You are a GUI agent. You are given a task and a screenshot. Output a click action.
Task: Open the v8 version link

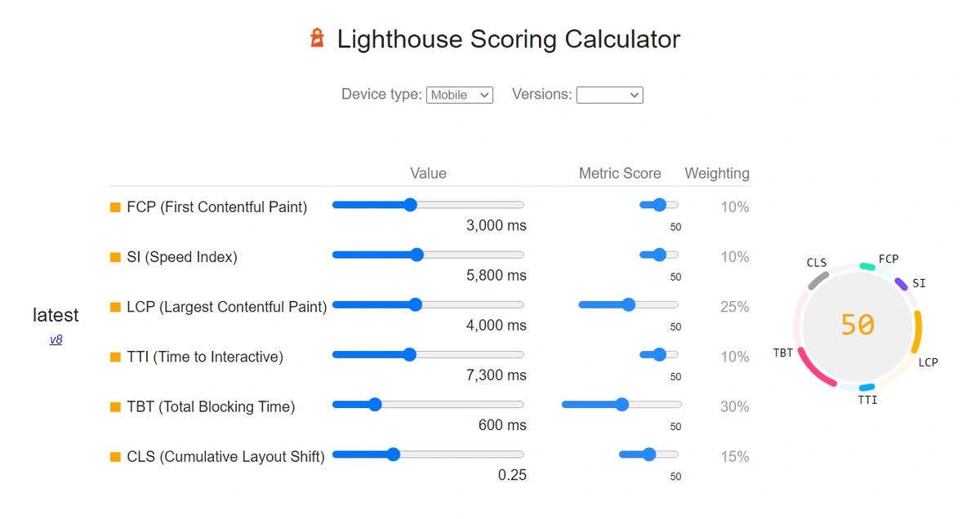click(56, 339)
